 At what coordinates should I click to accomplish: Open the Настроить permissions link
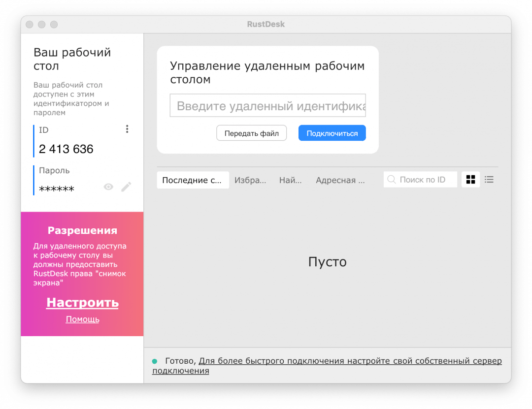[82, 302]
